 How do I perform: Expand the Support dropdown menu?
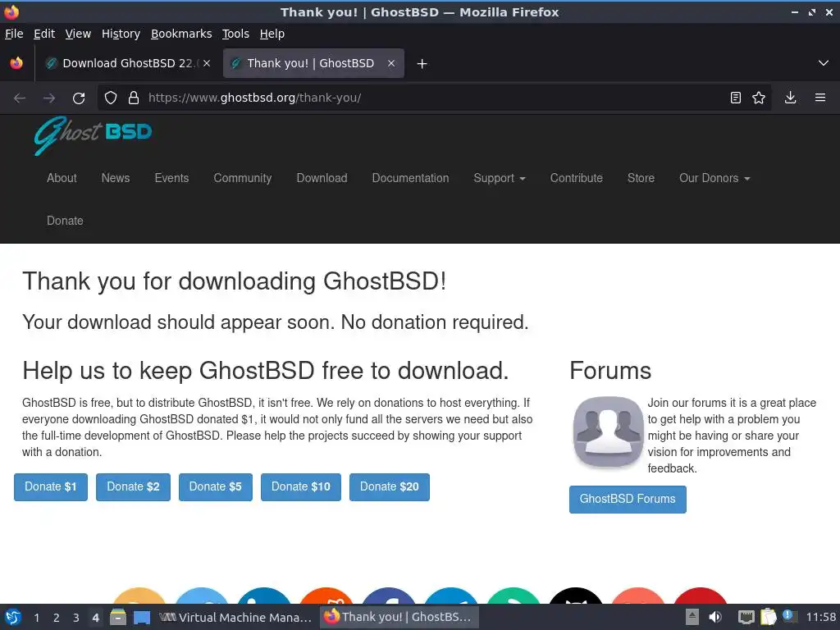tap(500, 178)
